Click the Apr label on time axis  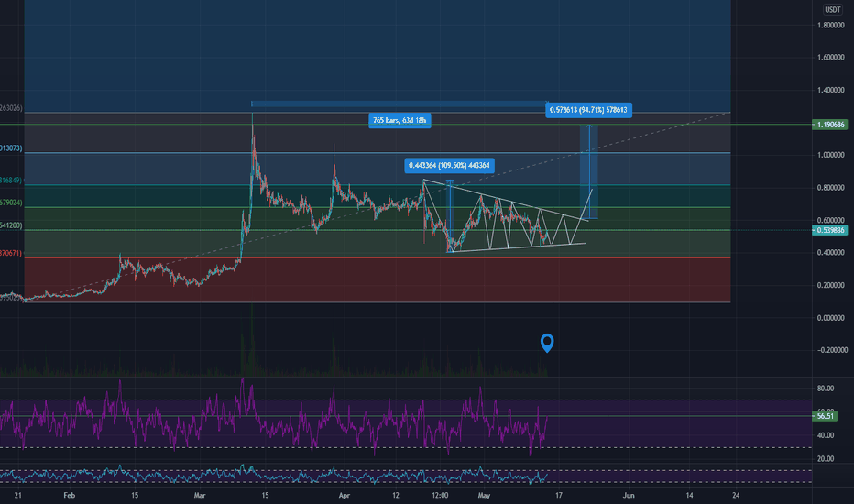pos(344,495)
